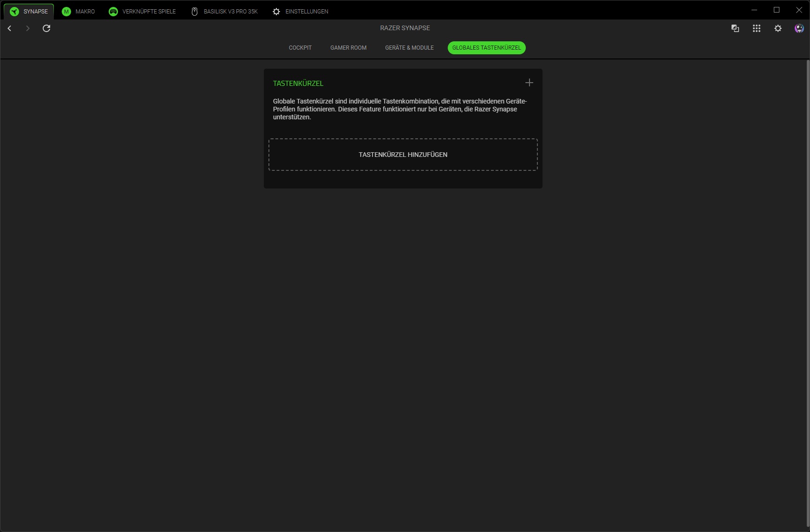
Task: Switch to Geräte & Module
Action: point(409,48)
